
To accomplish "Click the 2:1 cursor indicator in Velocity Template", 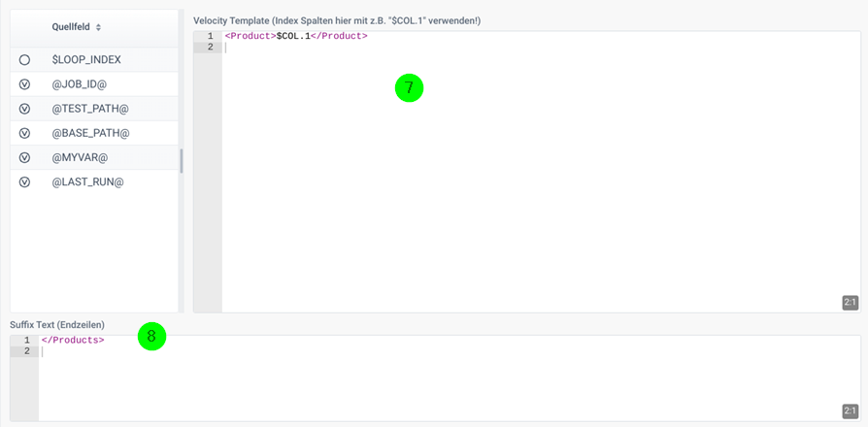I will point(851,303).
